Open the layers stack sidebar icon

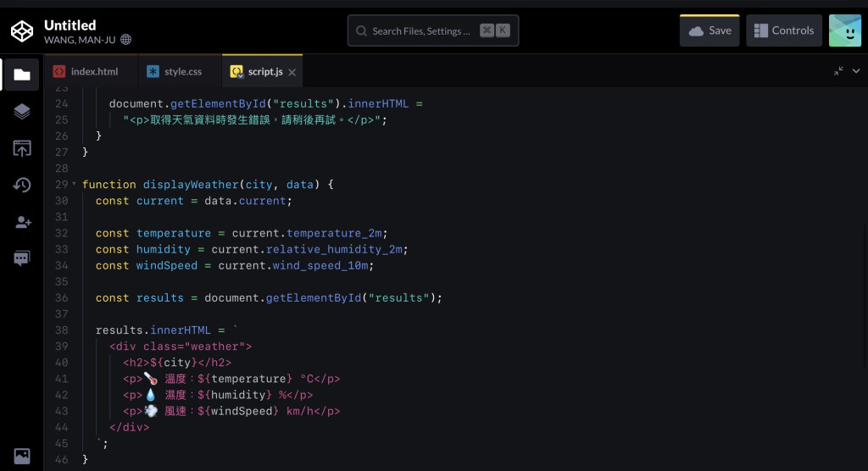tap(21, 111)
